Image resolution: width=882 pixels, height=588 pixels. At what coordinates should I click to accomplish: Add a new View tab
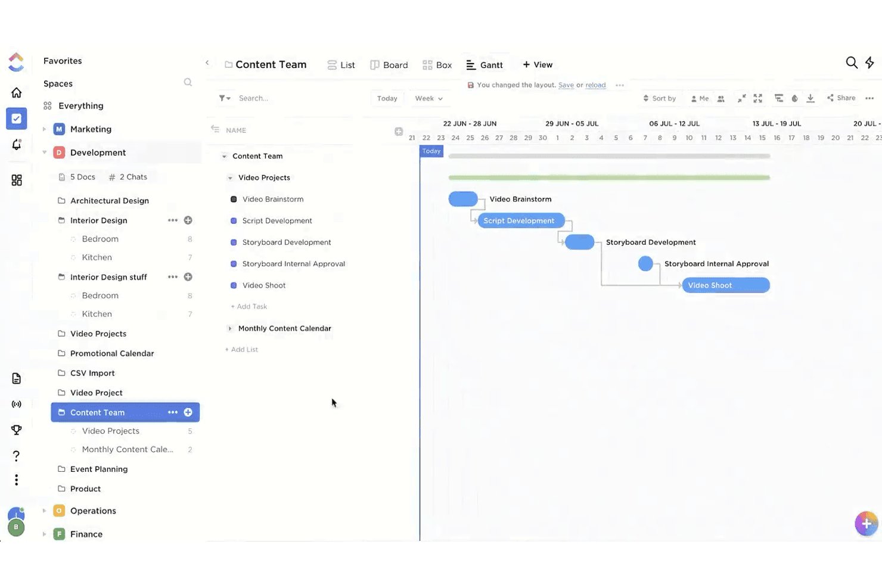538,64
